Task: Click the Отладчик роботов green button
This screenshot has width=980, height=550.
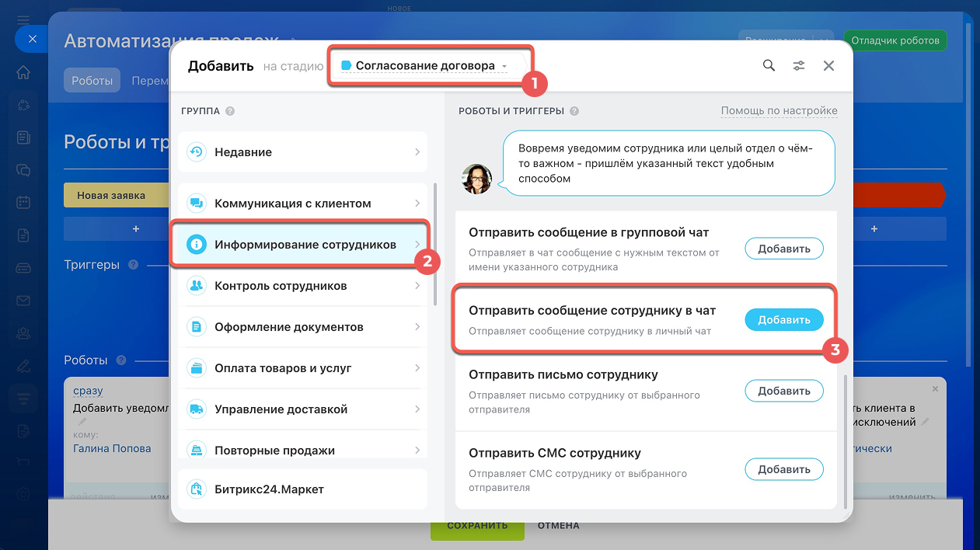Action: tap(895, 40)
